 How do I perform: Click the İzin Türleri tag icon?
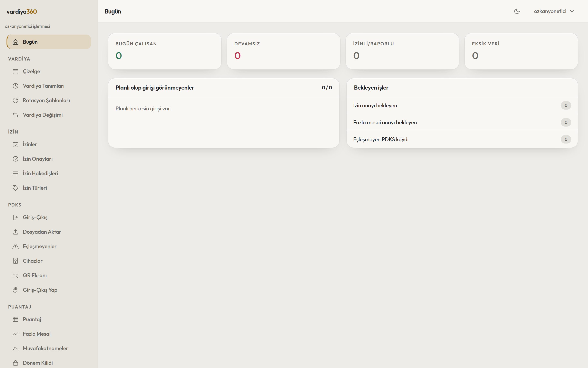(16, 188)
